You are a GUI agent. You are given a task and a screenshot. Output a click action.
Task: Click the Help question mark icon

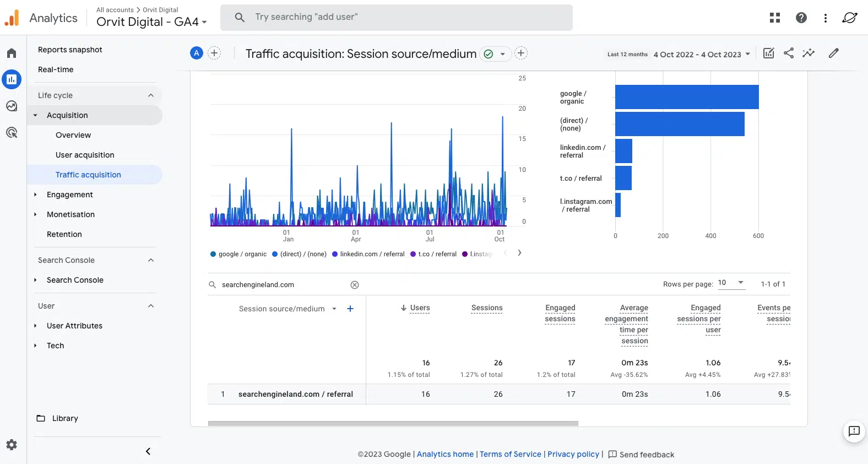coord(801,18)
